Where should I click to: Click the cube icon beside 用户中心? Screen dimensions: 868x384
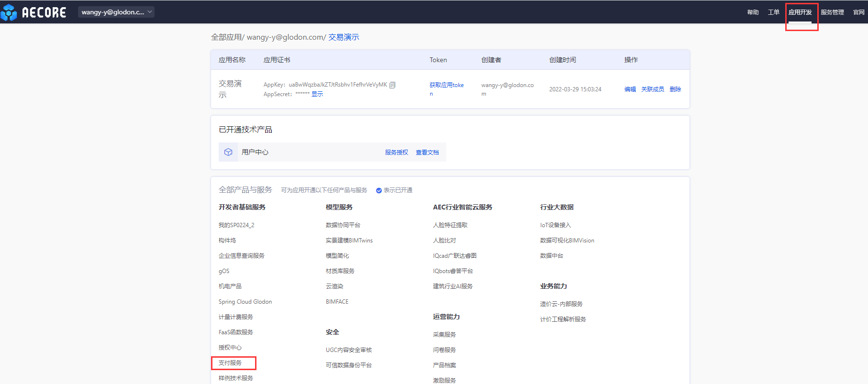point(228,152)
